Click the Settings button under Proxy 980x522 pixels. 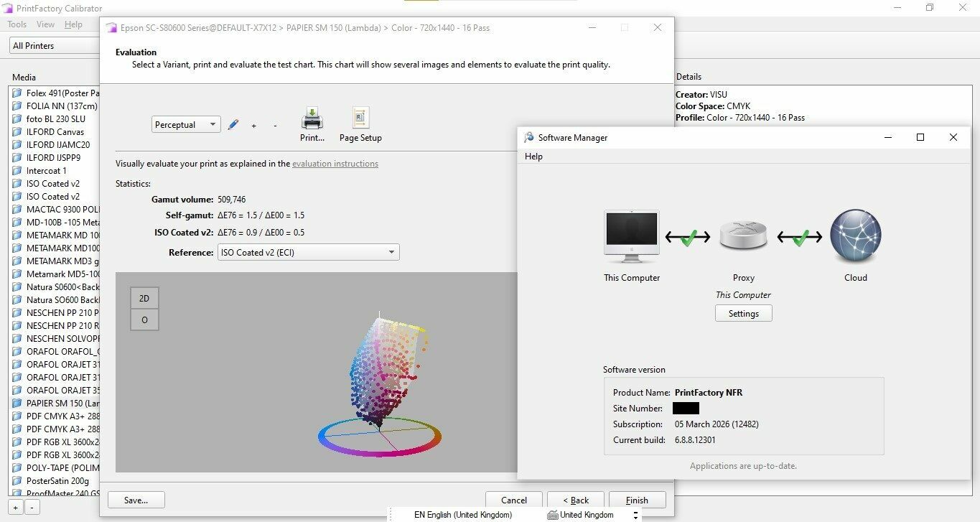tap(743, 314)
